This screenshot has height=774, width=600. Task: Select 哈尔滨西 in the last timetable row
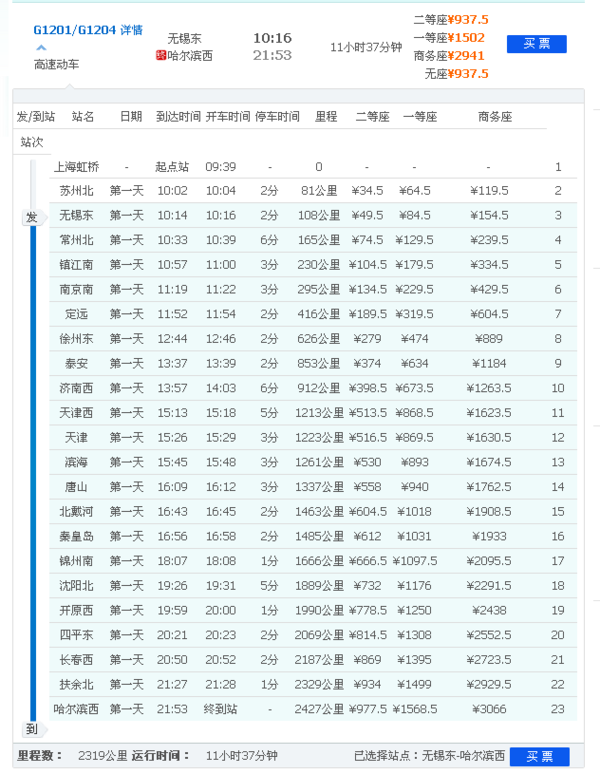point(76,709)
